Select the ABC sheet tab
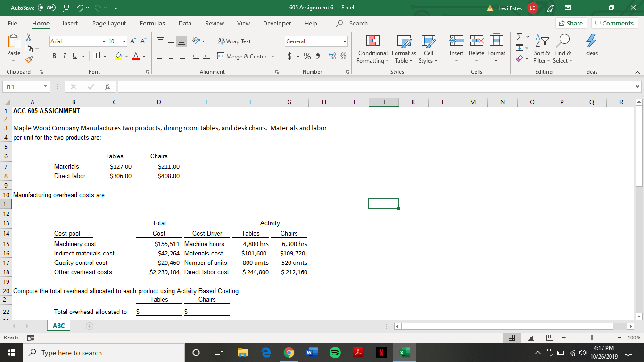Viewport: 644px width, 362px height. coord(59,326)
